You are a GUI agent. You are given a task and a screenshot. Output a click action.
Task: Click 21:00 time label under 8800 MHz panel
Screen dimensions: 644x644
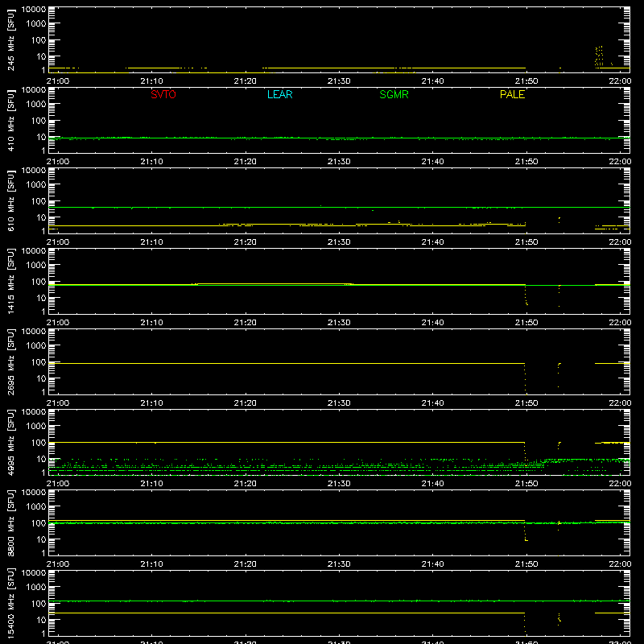58,564
